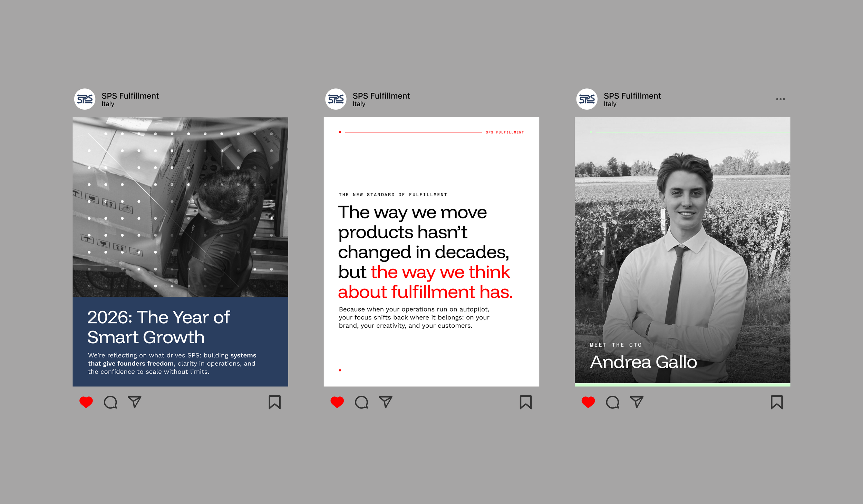The image size is (863, 504).
Task: Bookmark the 2026 Smart Growth post
Action: click(275, 402)
